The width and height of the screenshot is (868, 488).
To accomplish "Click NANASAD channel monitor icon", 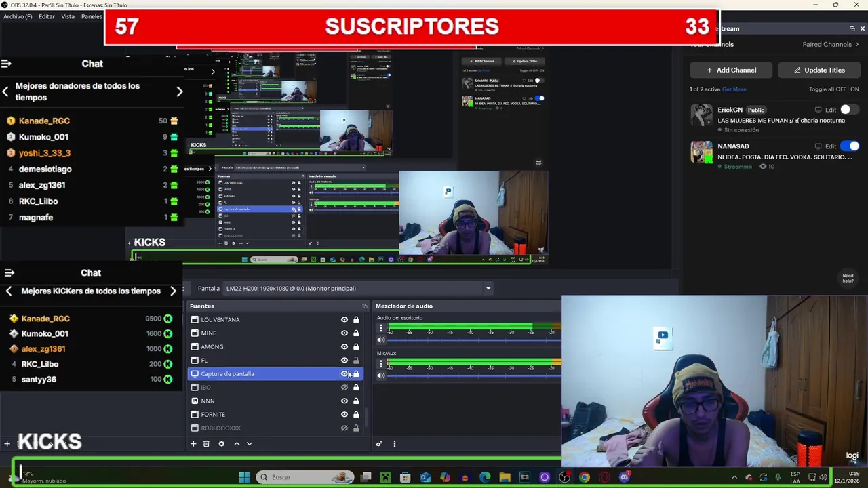I will point(818,146).
